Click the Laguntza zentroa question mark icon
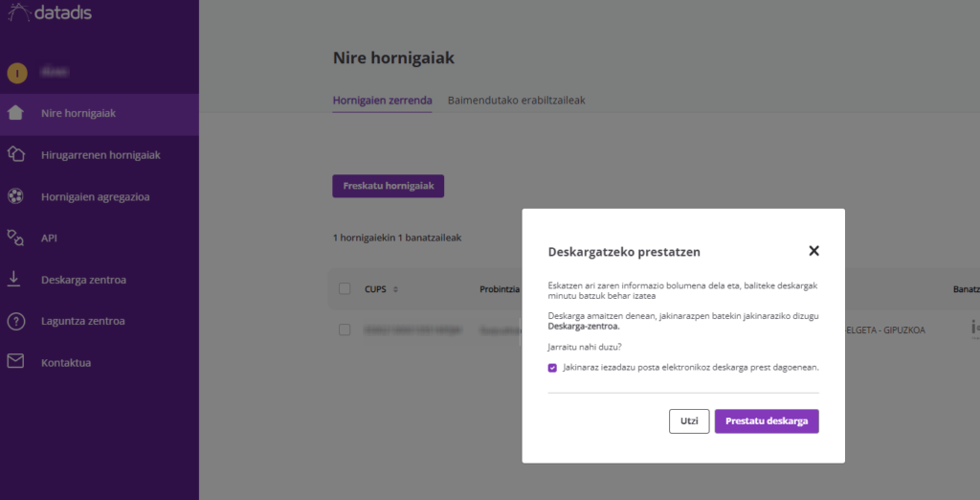 (15, 321)
